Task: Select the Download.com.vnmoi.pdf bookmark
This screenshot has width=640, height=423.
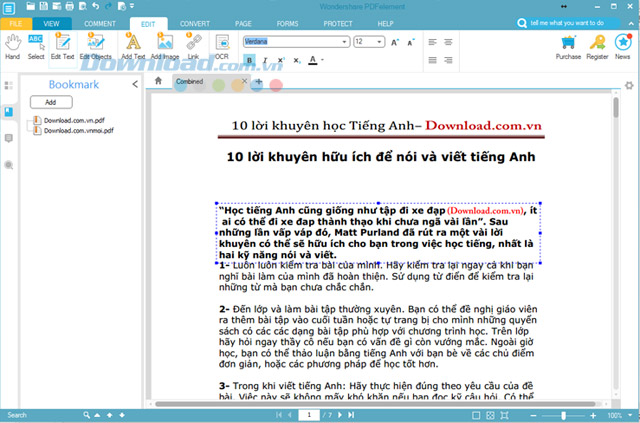Action: click(x=78, y=131)
